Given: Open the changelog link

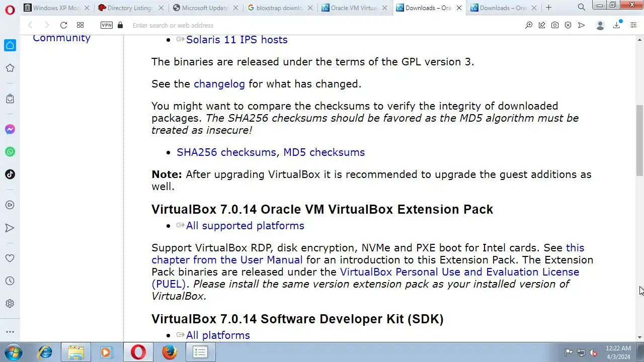Looking at the screenshot, I should [219, 84].
